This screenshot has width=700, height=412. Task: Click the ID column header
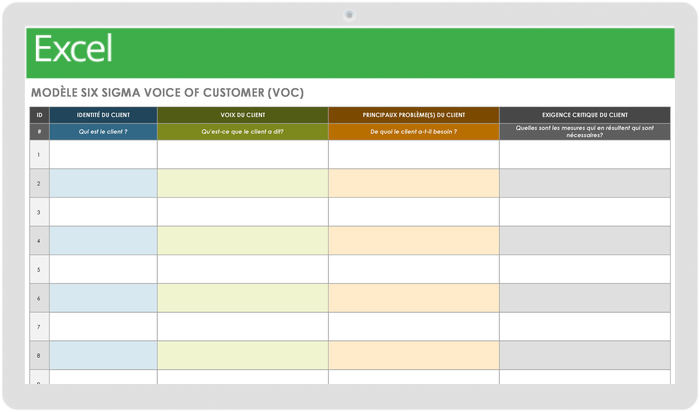39,115
